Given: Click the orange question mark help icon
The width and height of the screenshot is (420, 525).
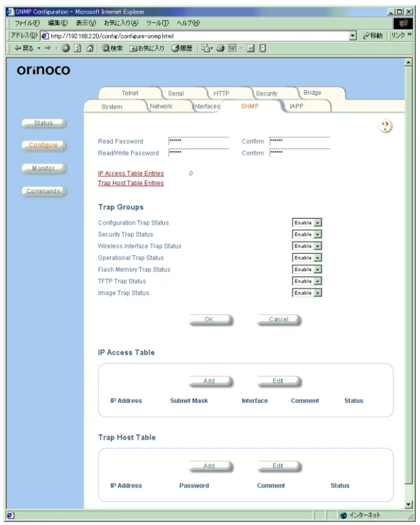Looking at the screenshot, I should click(386, 126).
